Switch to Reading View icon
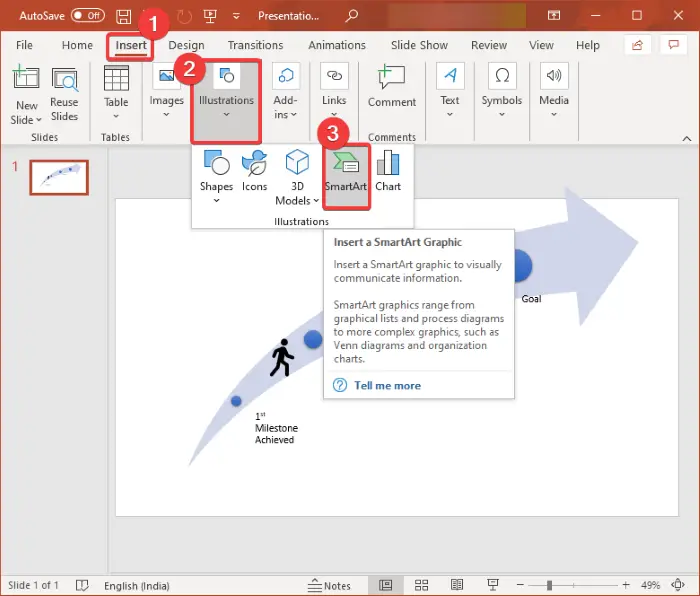Screen dimensions: 700x596 coord(457,585)
